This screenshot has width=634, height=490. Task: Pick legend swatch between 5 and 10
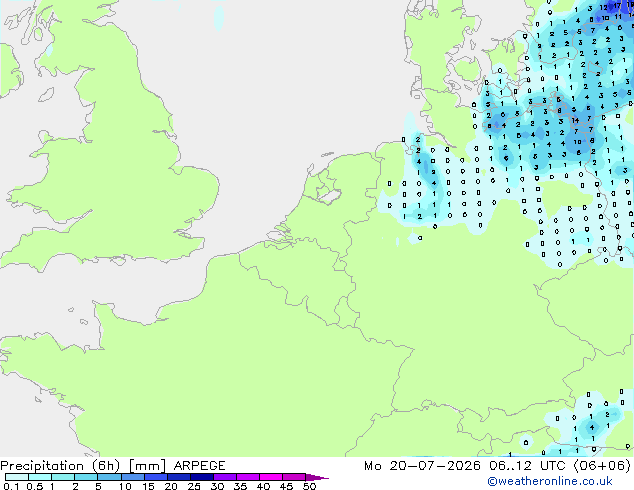109,477
